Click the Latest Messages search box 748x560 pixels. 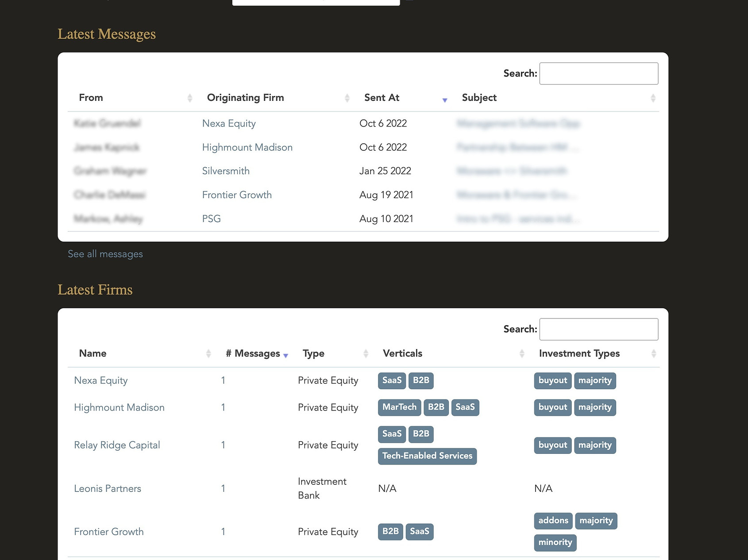(598, 73)
